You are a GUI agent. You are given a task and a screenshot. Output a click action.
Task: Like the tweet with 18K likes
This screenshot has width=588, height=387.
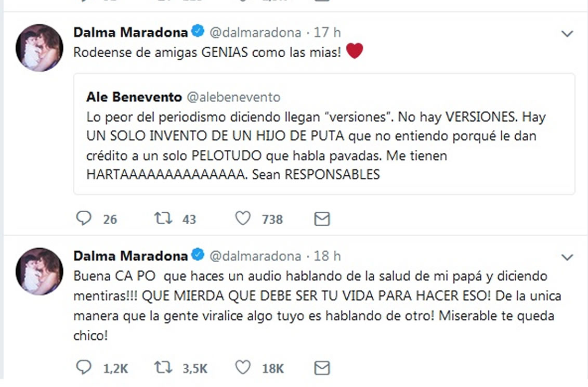(243, 368)
